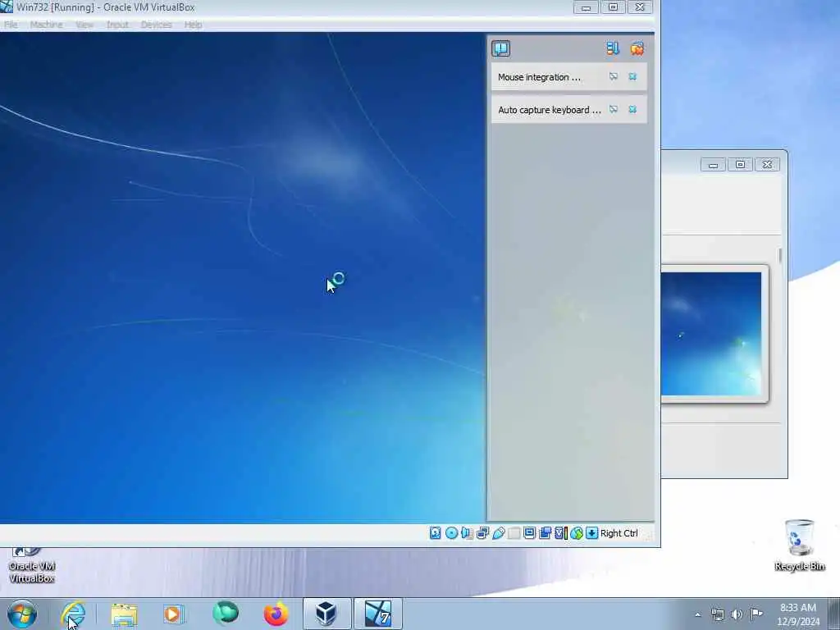
Task: Open the Action Center flag icon
Action: click(756, 614)
